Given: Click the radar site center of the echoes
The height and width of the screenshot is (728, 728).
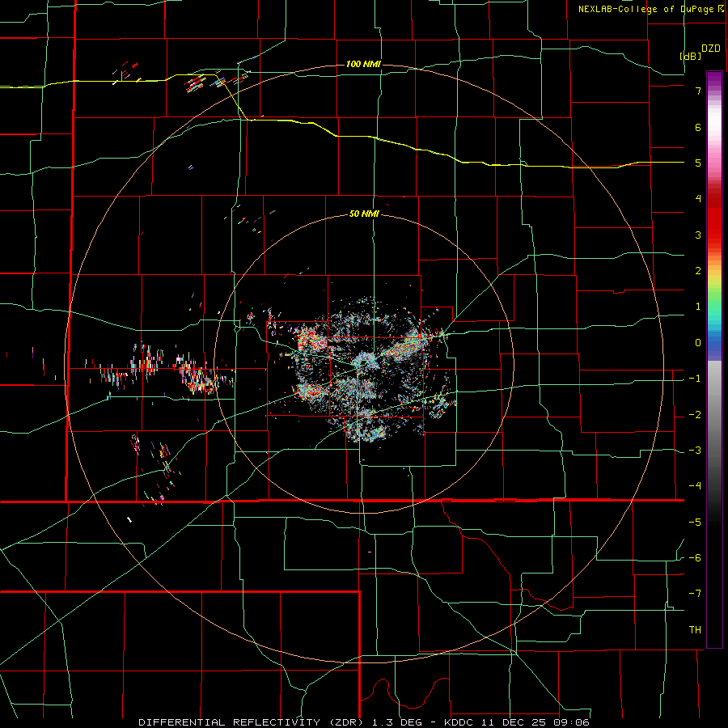Looking at the screenshot, I should (x=365, y=362).
